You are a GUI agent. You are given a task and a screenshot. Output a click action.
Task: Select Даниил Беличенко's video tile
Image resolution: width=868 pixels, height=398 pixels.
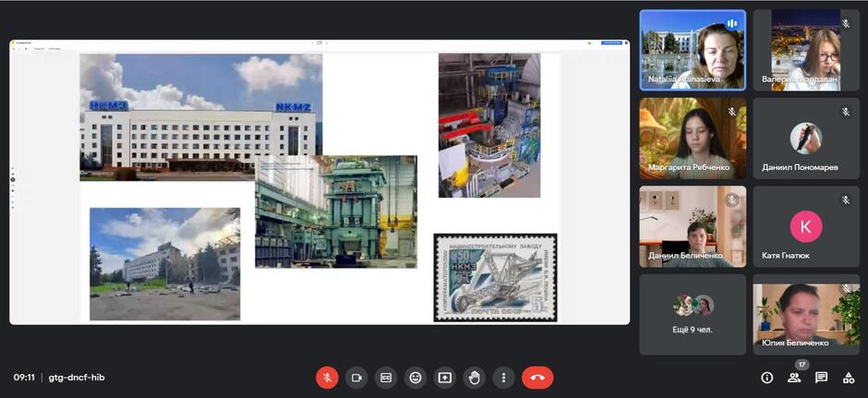pos(693,226)
